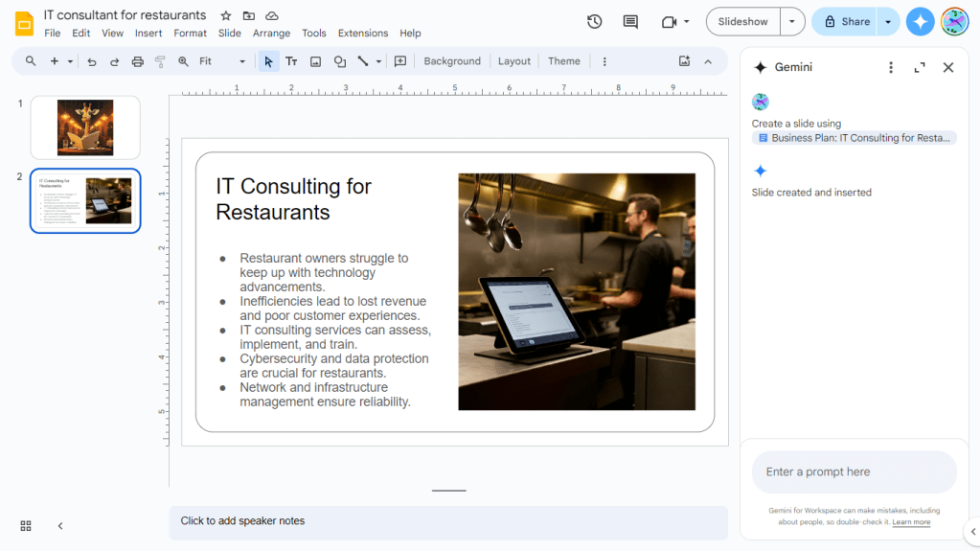Open version history clock icon
The image size is (980, 551).
[594, 21]
